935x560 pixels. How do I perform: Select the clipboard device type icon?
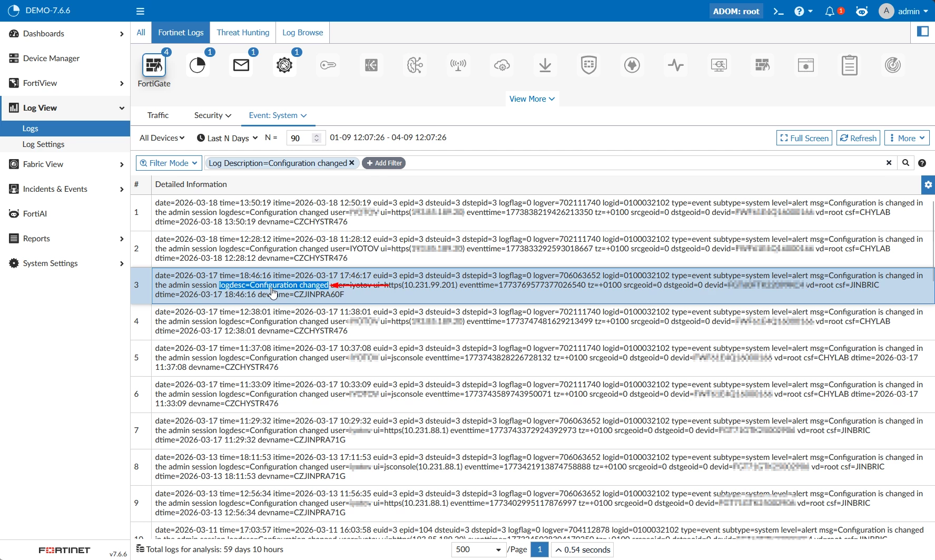coord(850,65)
